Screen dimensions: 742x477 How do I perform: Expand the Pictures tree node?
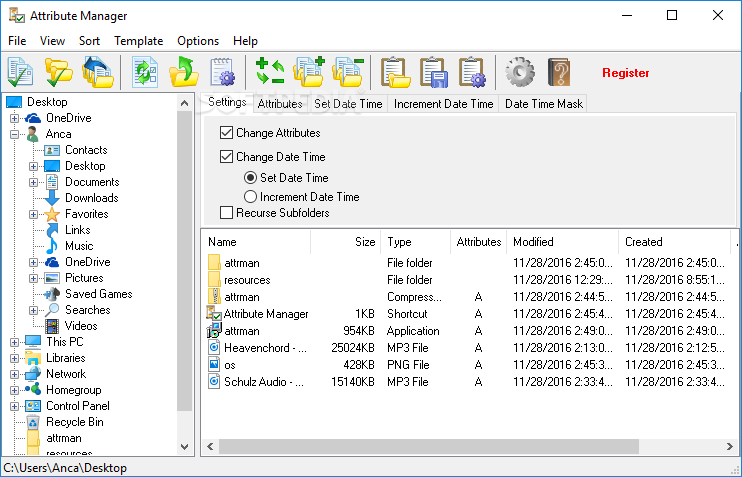click(33, 278)
